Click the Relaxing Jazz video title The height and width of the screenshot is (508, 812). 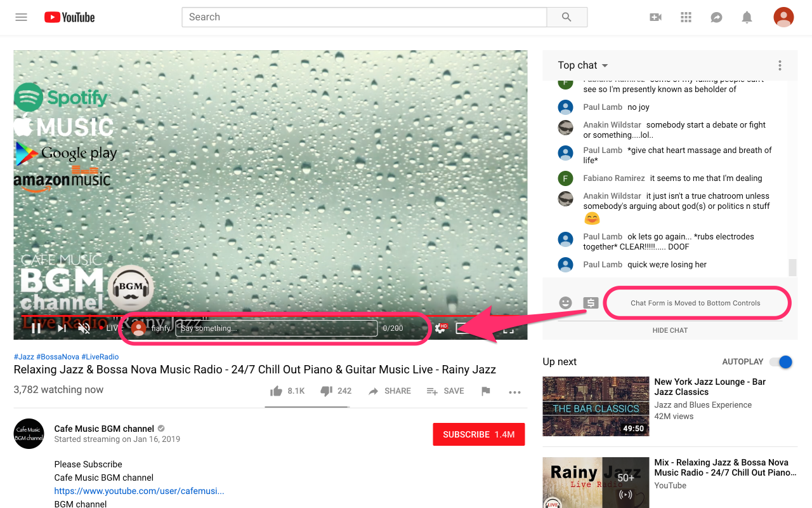(255, 370)
